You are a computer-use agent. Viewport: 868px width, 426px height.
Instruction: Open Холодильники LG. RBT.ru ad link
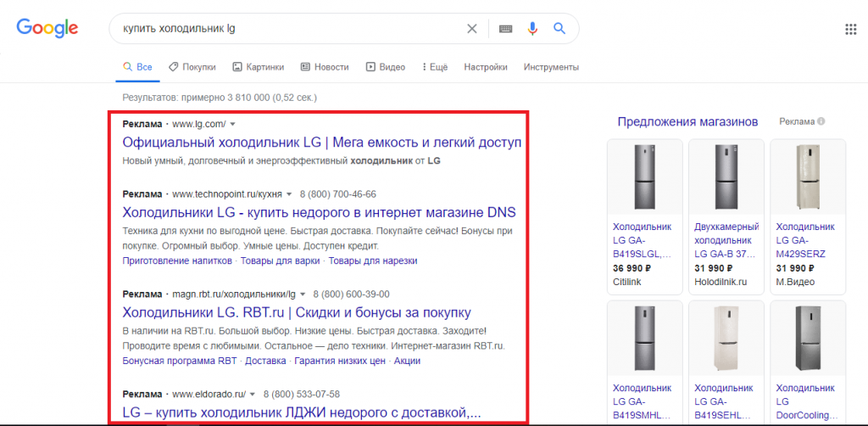click(x=297, y=313)
